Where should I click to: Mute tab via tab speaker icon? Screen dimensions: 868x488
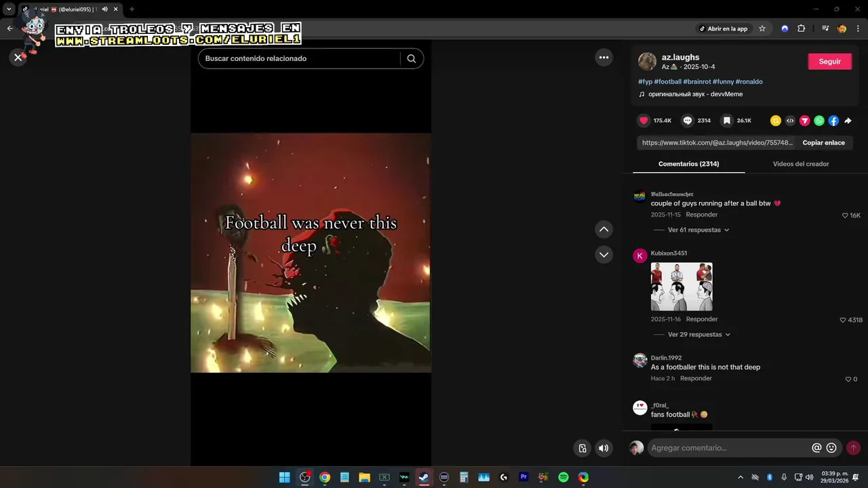tap(104, 9)
